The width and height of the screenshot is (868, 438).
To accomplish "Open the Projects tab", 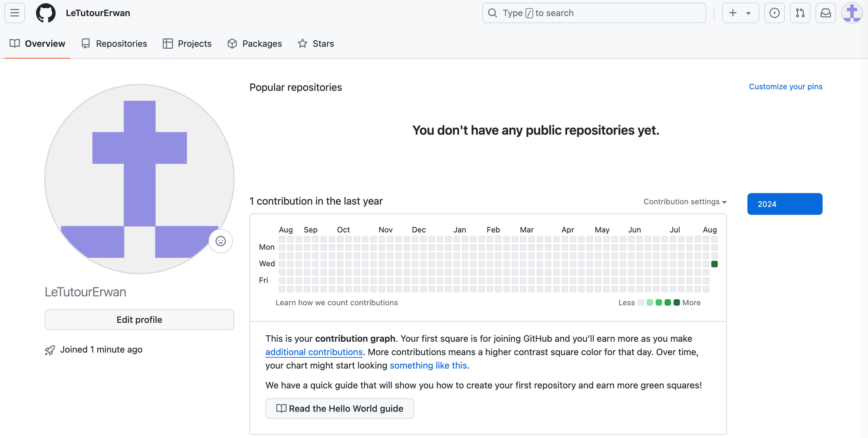I will coord(187,44).
